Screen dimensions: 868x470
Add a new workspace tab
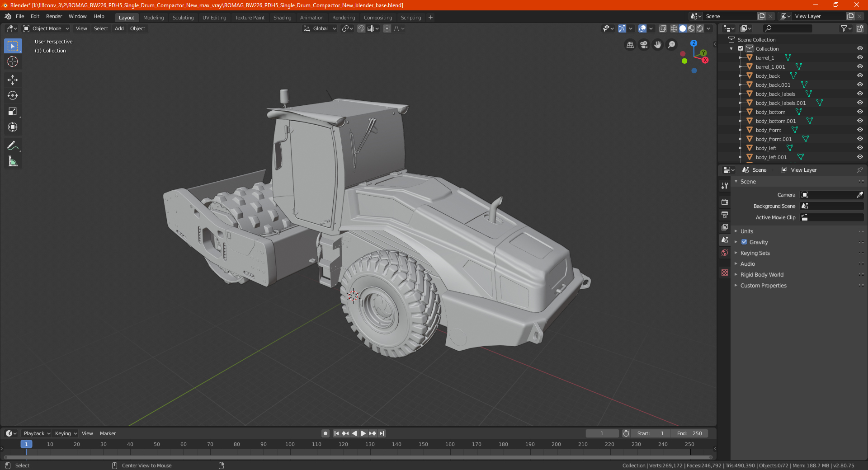430,18
